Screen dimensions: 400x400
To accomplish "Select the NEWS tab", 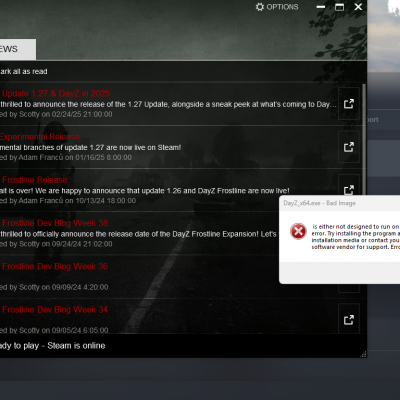I will tap(18, 49).
